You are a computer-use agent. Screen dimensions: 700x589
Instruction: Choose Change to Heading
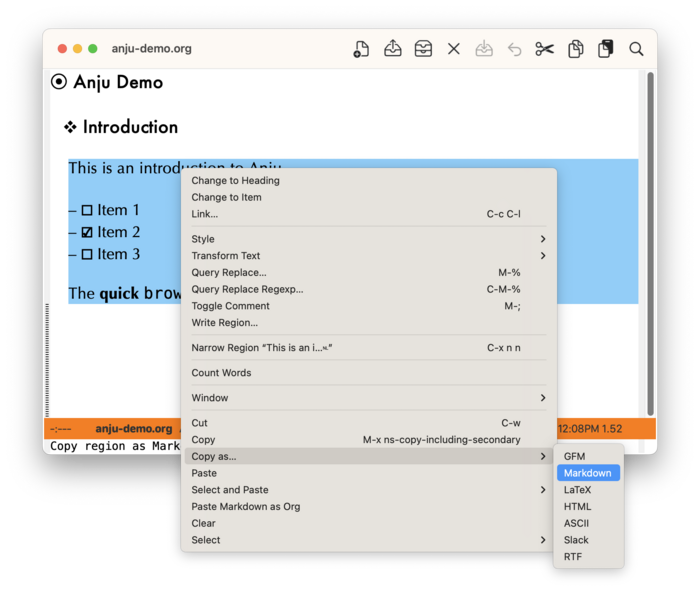(x=369, y=180)
